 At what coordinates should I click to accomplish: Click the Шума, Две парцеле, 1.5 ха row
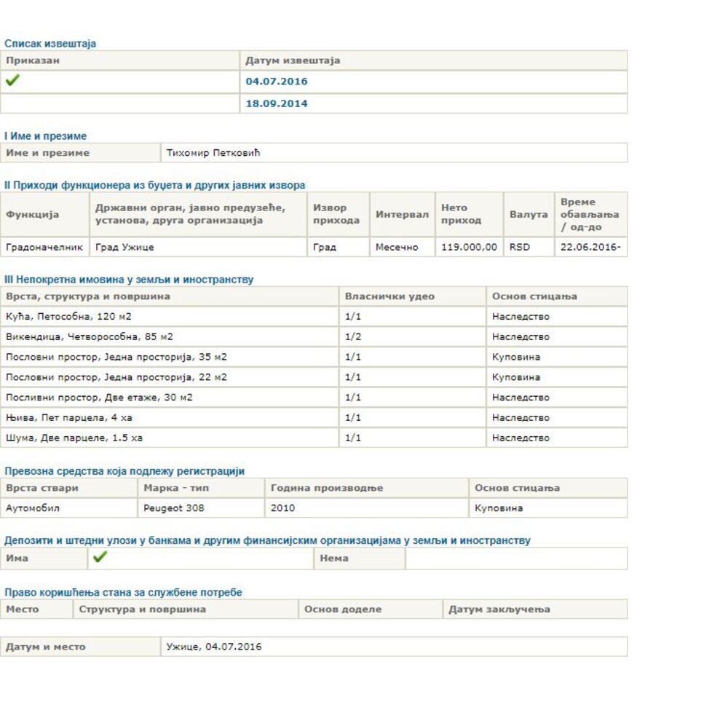click(x=74, y=438)
